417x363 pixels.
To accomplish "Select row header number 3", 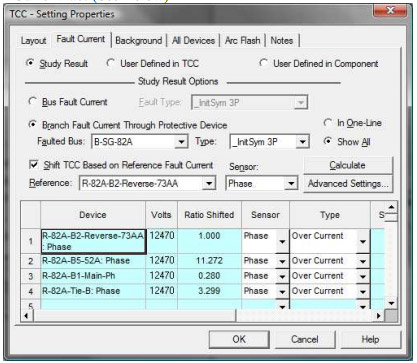I will tap(31, 276).
